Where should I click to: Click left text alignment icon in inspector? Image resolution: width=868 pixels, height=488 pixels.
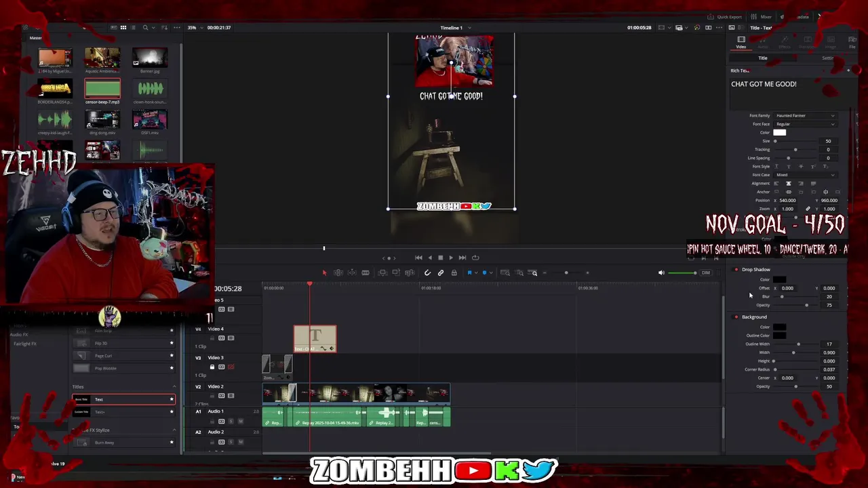click(x=776, y=184)
